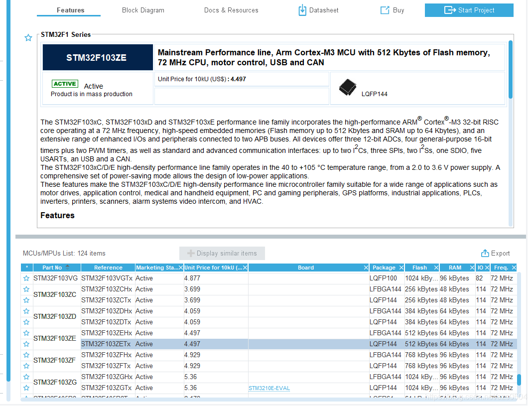Click the STM32F103ZD part number cell
Screen dimensions: 532x406
(56, 316)
